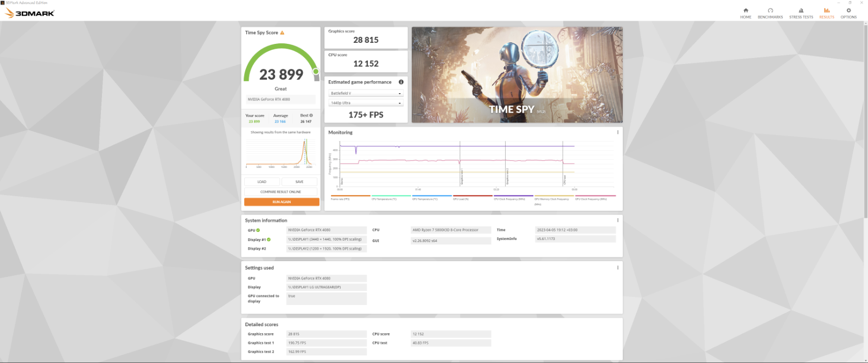The image size is (868, 363).
Task: Click the main score 23 899
Action: [281, 74]
